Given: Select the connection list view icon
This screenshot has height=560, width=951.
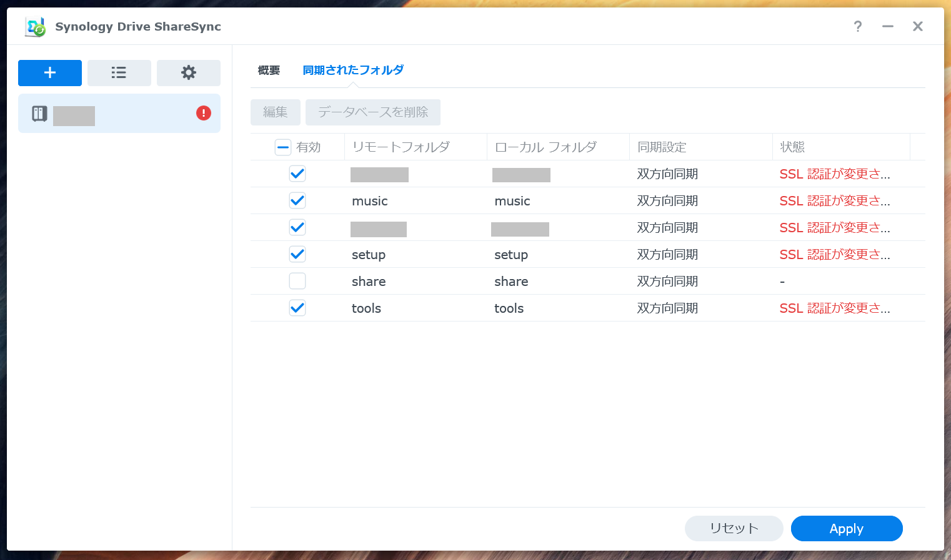Looking at the screenshot, I should pyautogui.click(x=119, y=72).
